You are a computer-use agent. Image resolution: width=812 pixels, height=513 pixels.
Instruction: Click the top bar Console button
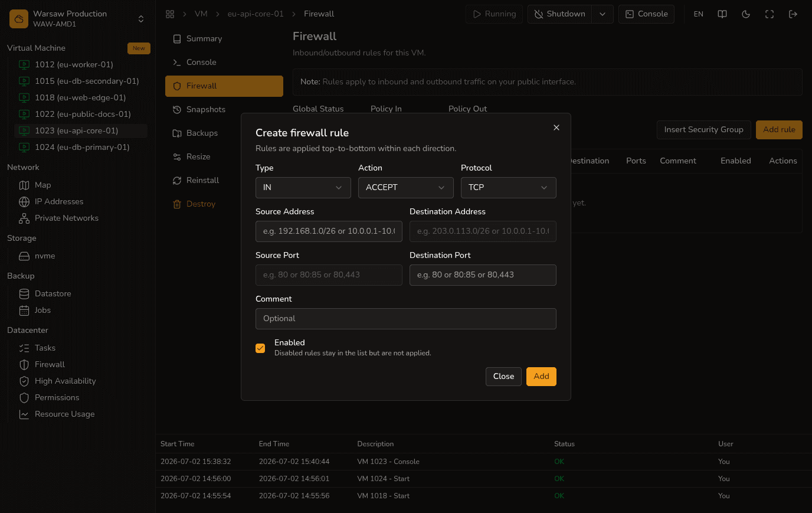point(646,14)
